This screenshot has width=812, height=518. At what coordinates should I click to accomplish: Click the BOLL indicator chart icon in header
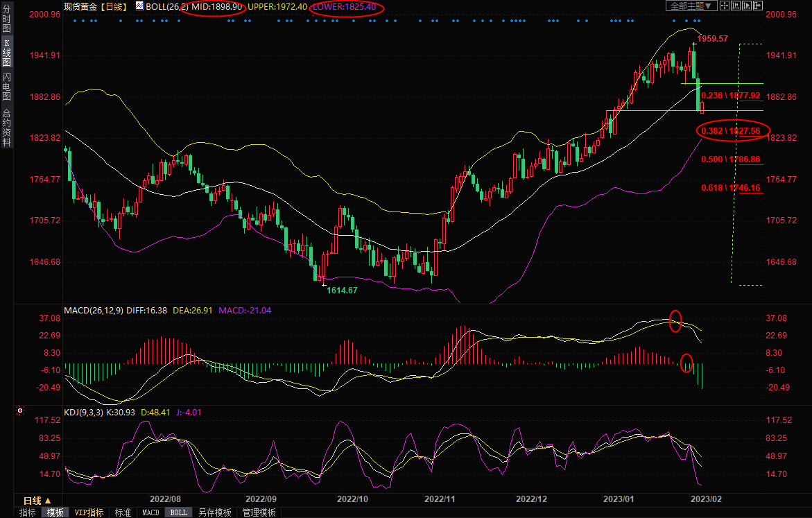(x=139, y=6)
